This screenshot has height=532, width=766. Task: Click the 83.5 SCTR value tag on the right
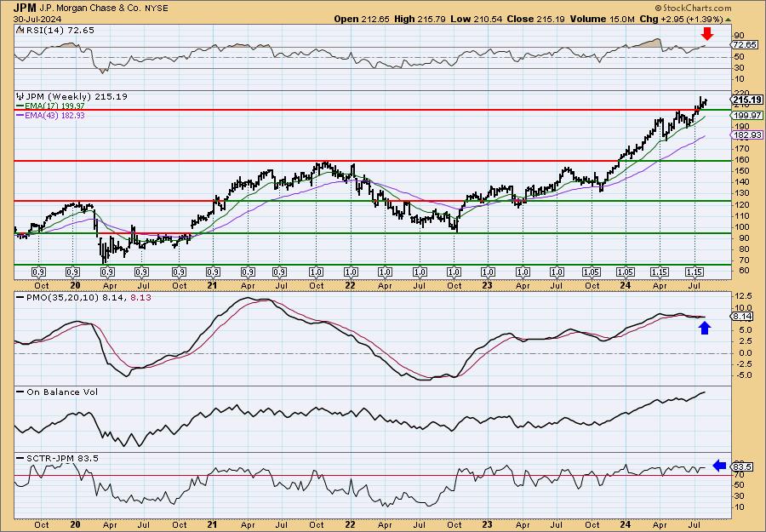742,466
